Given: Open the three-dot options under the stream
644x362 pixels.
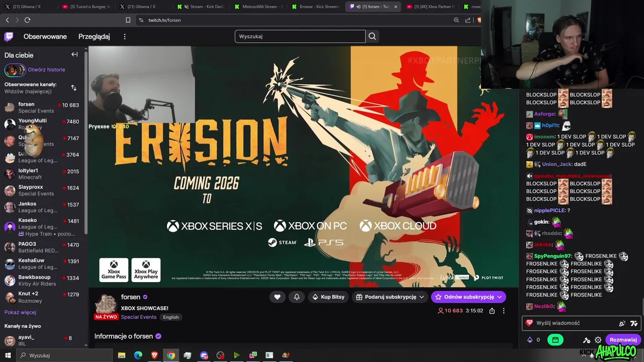Looking at the screenshot, I should pos(504,311).
